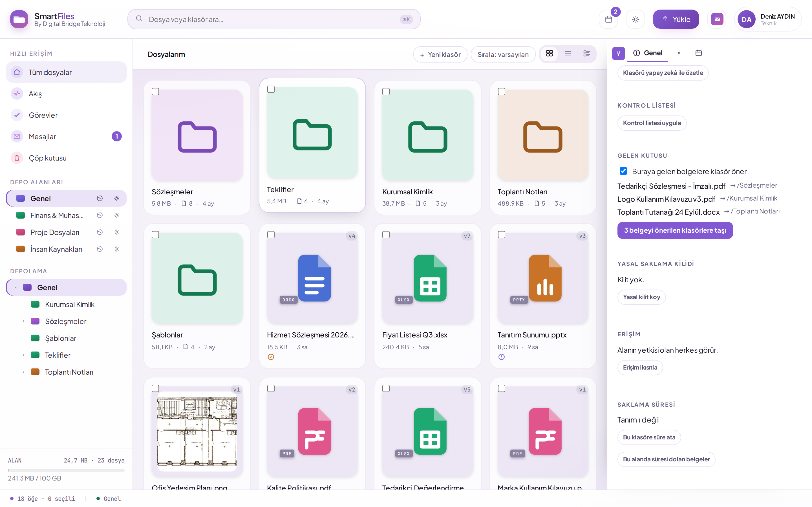This screenshot has height=507, width=812.
Task: Toggle the light theme sun icon
Action: coord(636,19)
